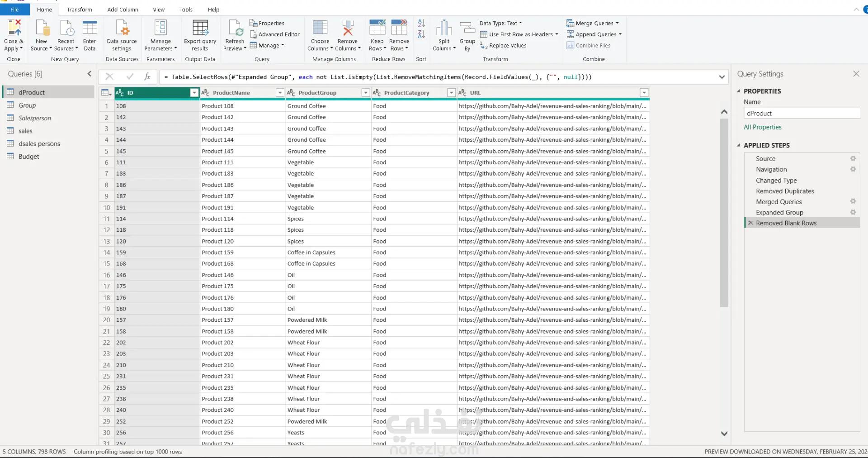Close the Query Settings pane
This screenshot has height=458, width=868.
856,74
